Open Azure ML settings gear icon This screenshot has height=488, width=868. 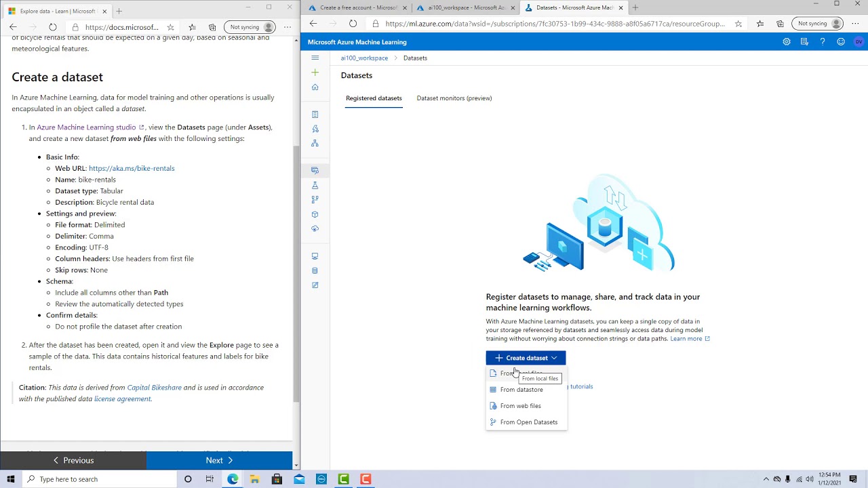[787, 42]
